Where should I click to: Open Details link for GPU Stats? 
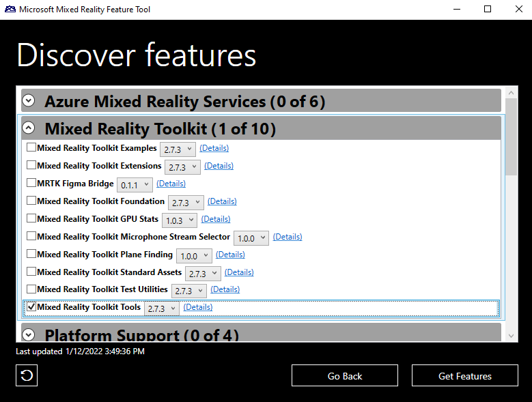coord(216,219)
